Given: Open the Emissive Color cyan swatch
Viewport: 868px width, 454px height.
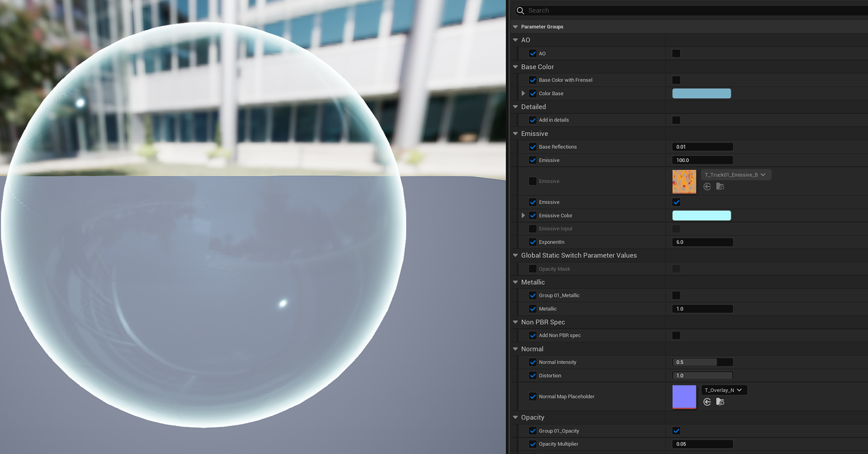Looking at the screenshot, I should click(702, 216).
